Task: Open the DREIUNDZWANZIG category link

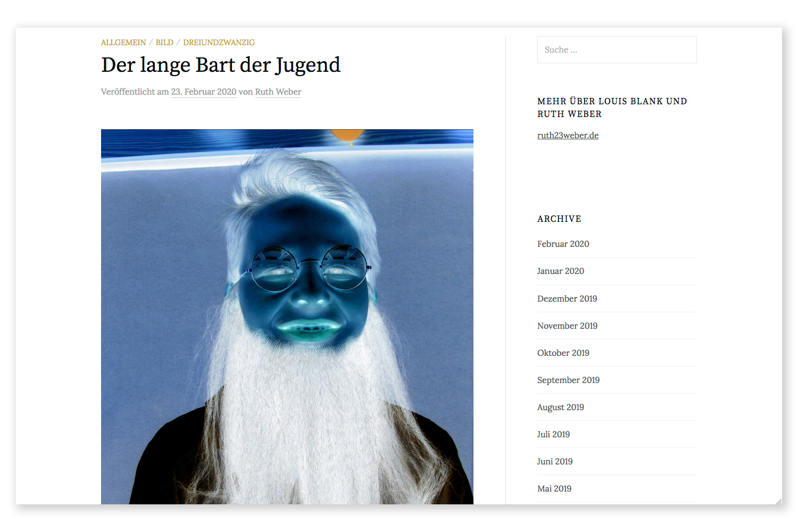Action: pyautogui.click(x=219, y=43)
